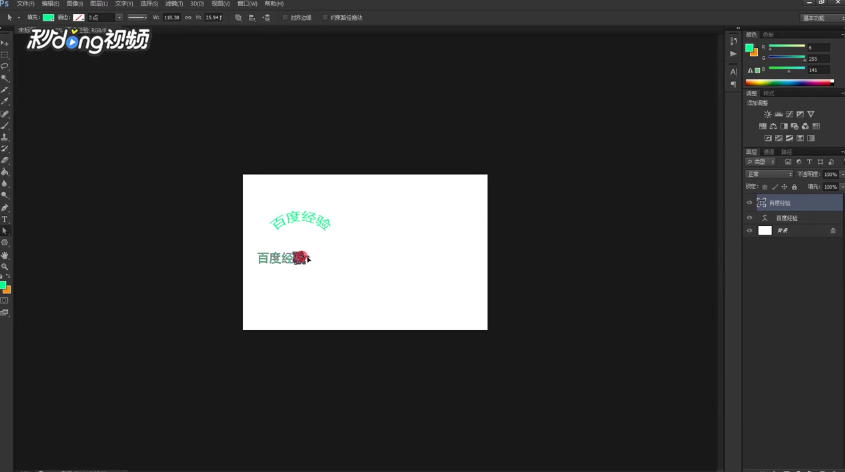The width and height of the screenshot is (845, 472).
Task: Add a Color Balance adjustment
Action: click(773, 126)
